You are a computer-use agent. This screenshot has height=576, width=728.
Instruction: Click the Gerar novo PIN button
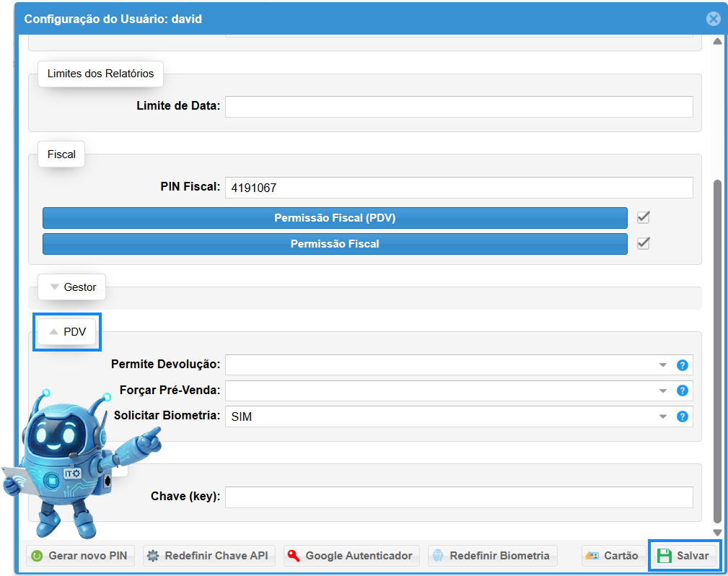click(80, 556)
